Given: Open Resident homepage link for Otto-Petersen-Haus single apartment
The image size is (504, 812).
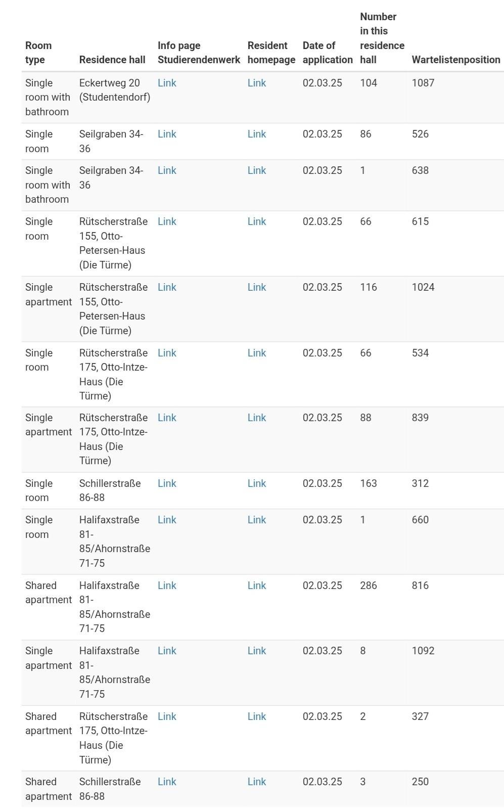Looking at the screenshot, I should tap(257, 287).
